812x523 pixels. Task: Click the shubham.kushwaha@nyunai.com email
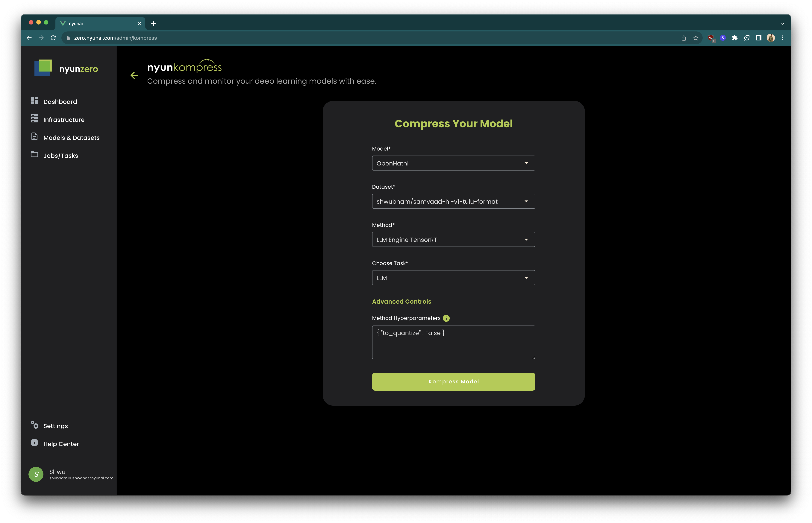click(81, 478)
